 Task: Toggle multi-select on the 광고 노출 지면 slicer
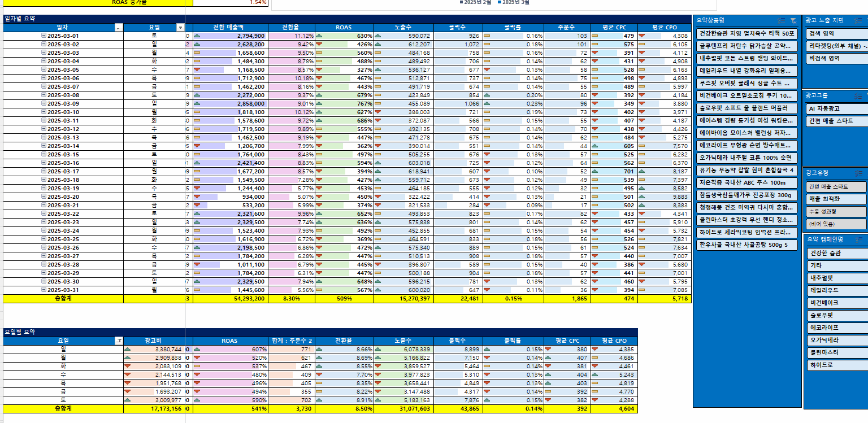859,20
